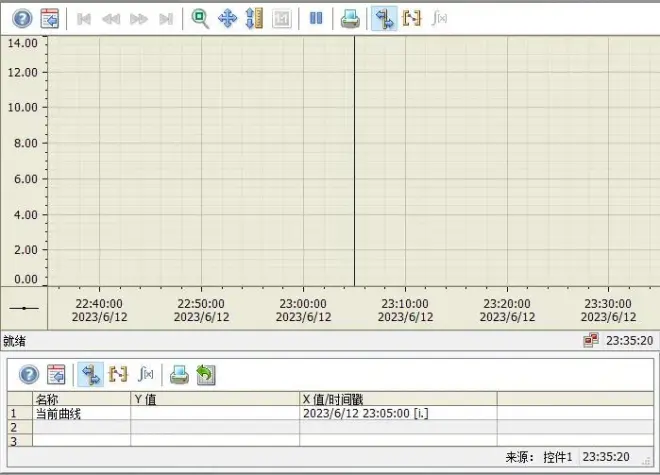This screenshot has height=475, width=660.
Task: Click the X 值/时间戳 column header
Action: (x=398, y=399)
